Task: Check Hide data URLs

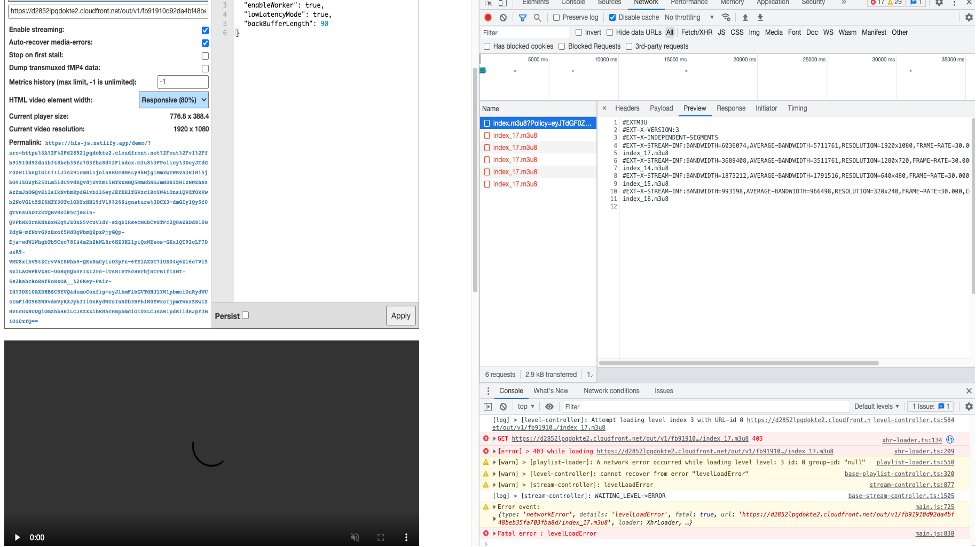Action: tap(609, 33)
